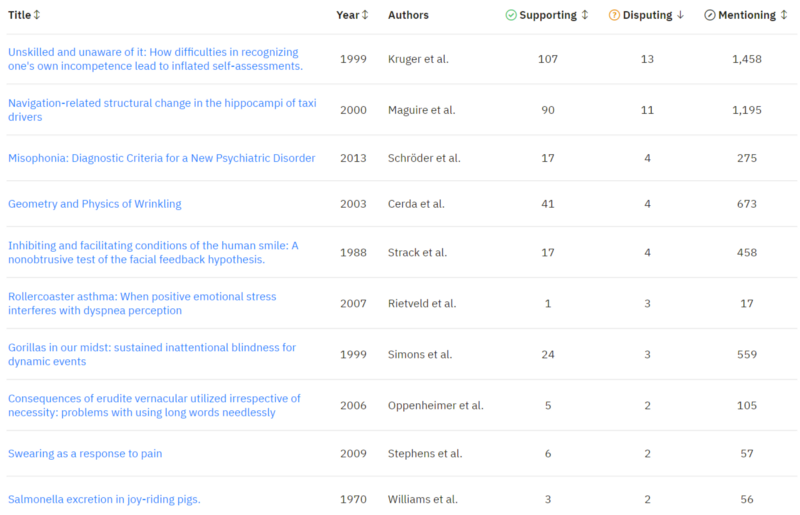Click the green Supporting checkmark icon
This screenshot has height=515, width=800.
pos(511,15)
